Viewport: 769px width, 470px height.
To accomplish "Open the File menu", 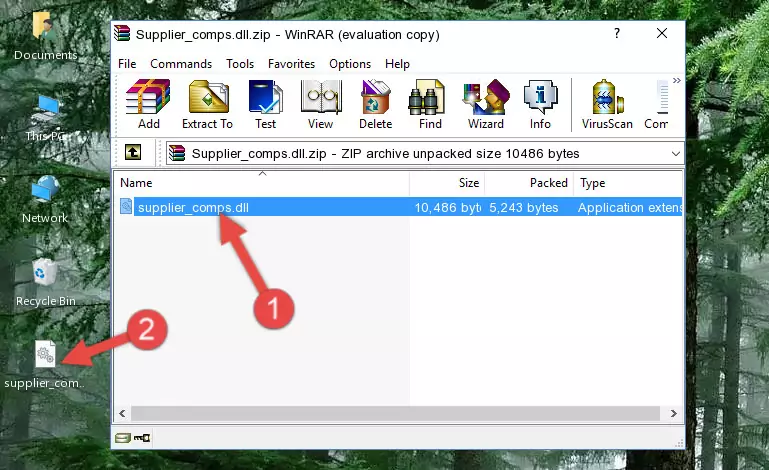I will (x=127, y=64).
